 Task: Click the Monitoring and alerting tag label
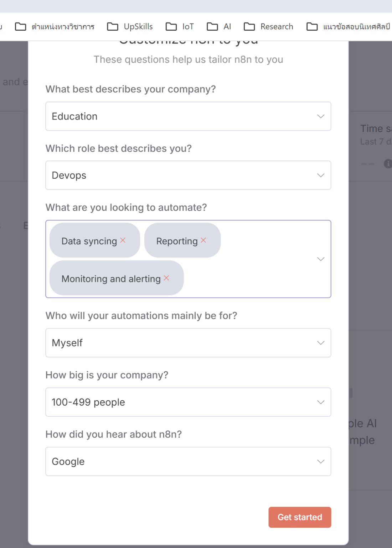[111, 279]
